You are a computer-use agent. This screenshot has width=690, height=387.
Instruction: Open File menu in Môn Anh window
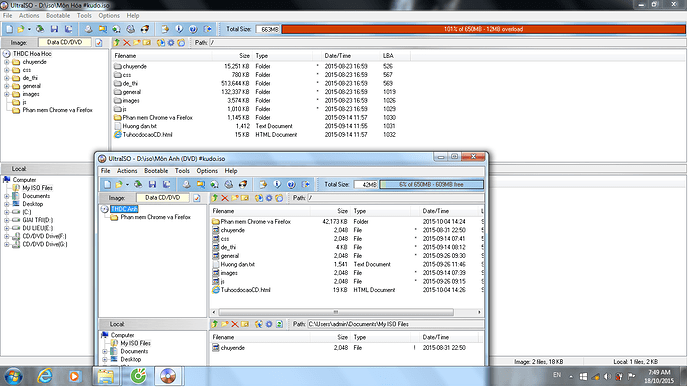(x=106, y=171)
